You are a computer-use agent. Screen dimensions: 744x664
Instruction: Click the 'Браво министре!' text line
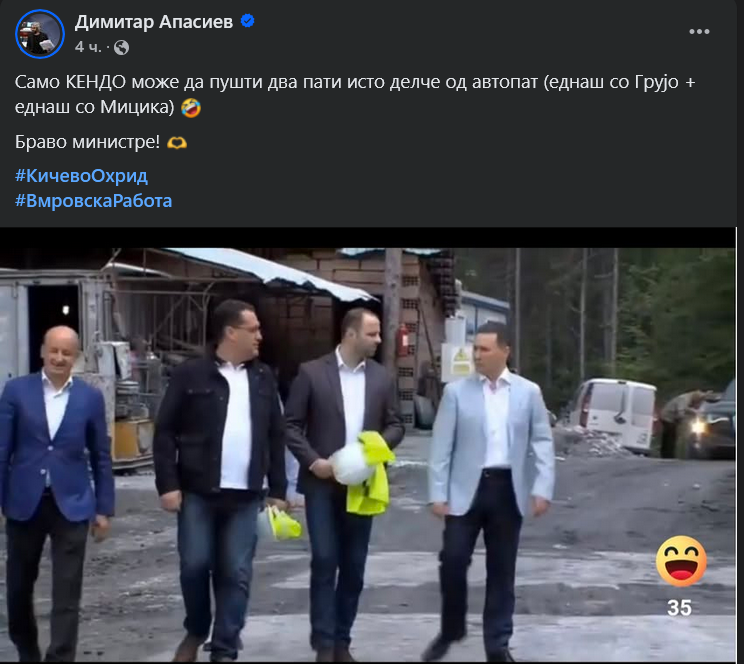click(87, 142)
